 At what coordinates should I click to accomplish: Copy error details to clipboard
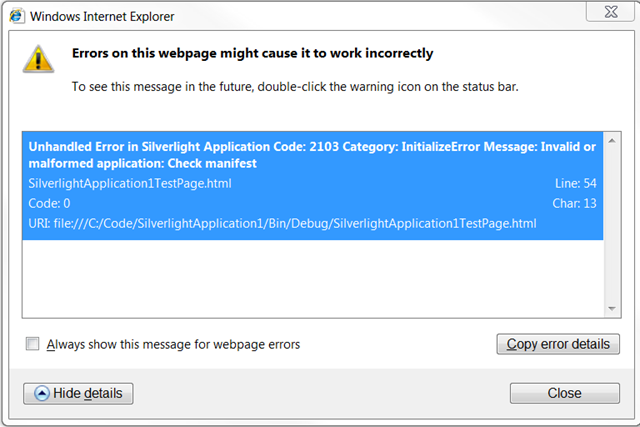tap(558, 344)
